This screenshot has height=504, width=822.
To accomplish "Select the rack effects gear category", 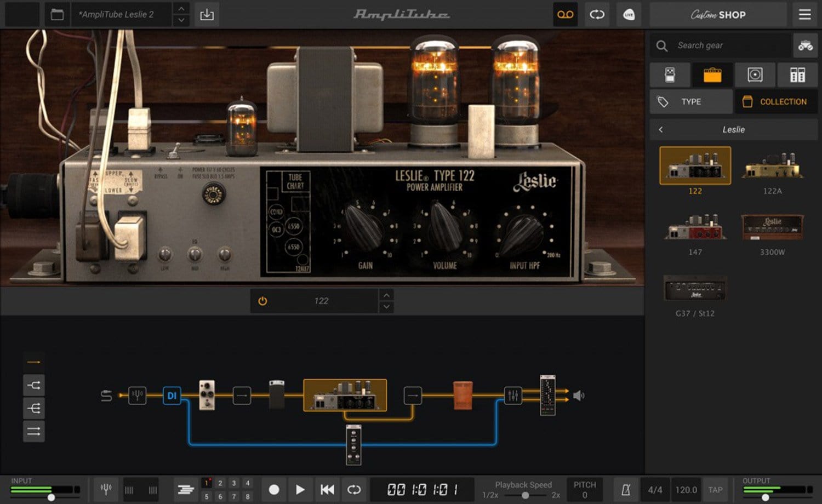I will pos(797,75).
